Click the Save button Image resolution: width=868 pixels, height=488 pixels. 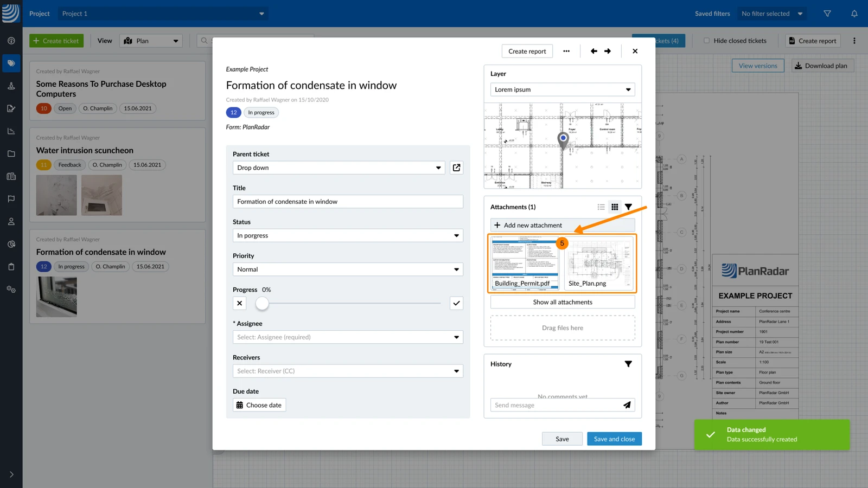pyautogui.click(x=562, y=439)
